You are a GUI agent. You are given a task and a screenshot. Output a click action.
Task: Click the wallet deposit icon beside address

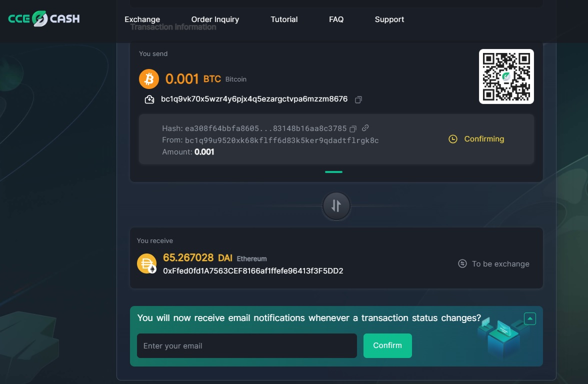tap(149, 99)
